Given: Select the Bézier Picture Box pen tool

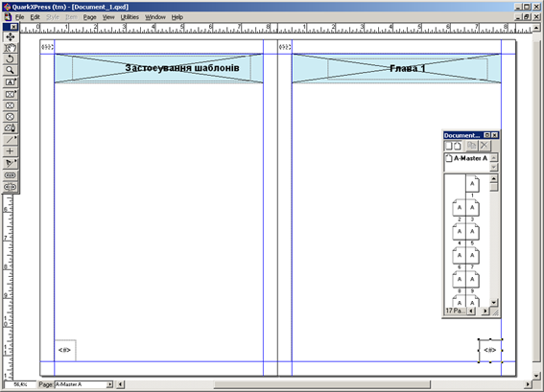Looking at the screenshot, I should [10, 127].
